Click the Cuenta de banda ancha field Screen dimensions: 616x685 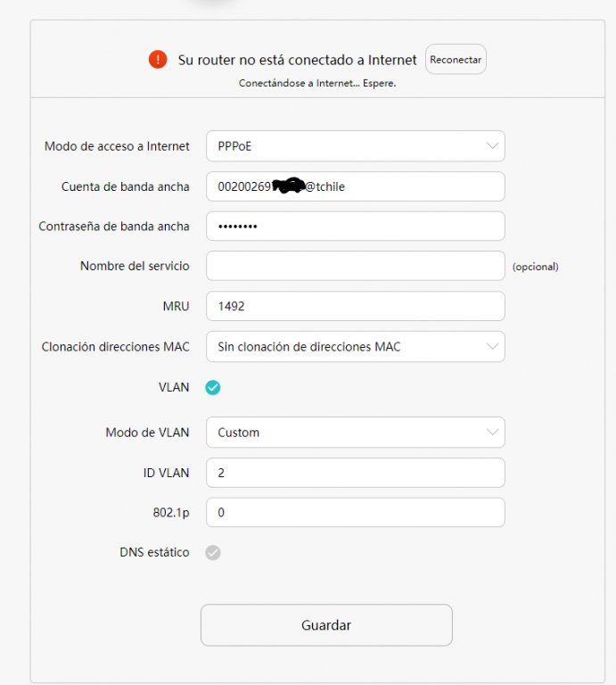[x=355, y=186]
